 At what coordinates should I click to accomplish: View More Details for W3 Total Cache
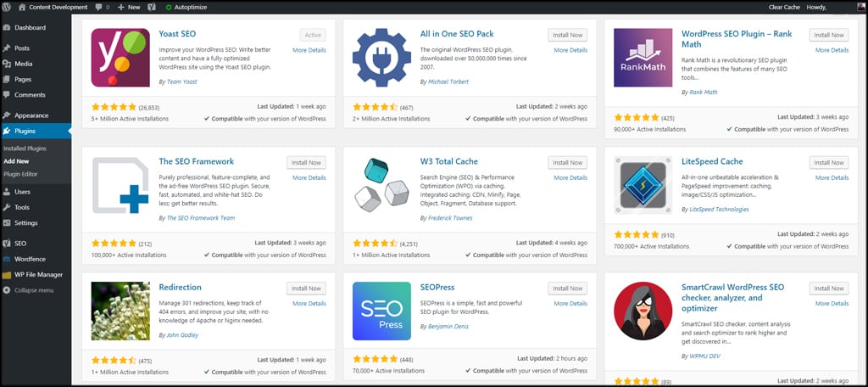point(570,177)
